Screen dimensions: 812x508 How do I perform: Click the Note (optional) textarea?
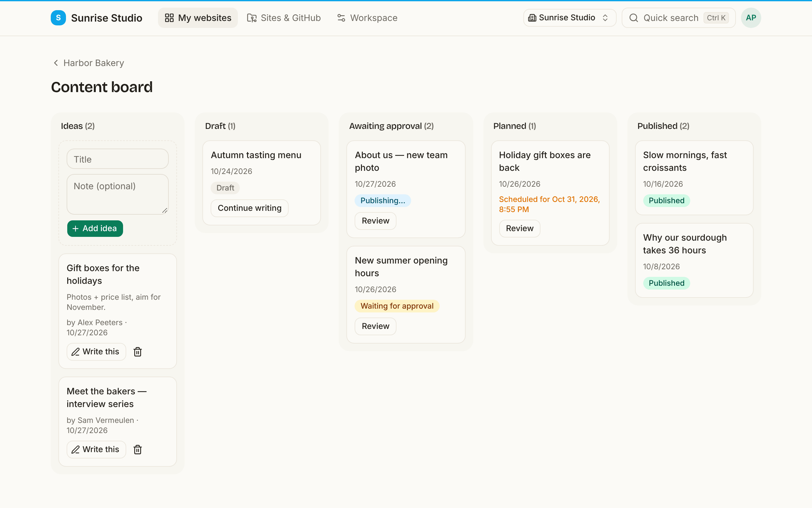[117, 194]
